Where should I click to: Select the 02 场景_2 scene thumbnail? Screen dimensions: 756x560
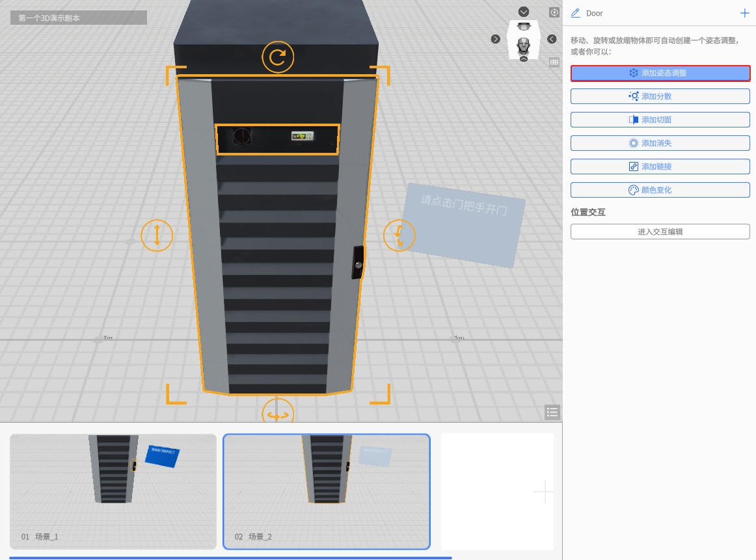(327, 492)
